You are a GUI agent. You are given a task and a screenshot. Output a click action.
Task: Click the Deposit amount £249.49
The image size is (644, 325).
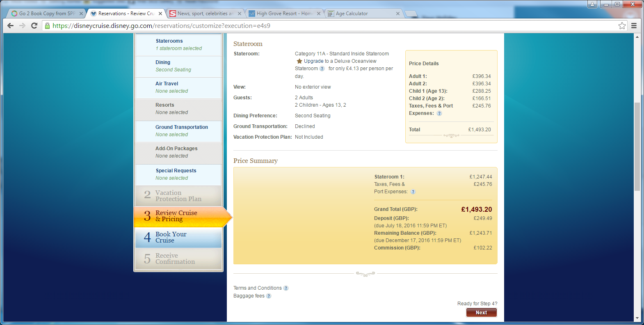[x=483, y=218]
